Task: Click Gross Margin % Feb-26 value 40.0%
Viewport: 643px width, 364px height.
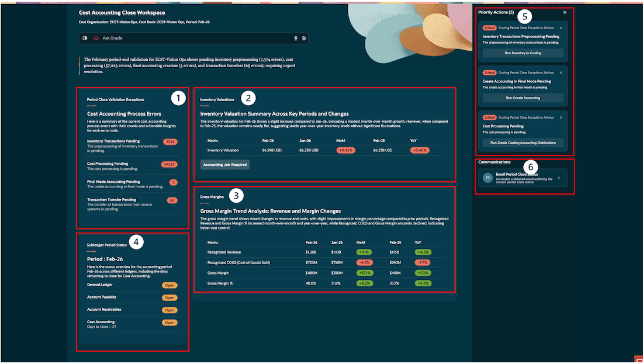Action: (311, 283)
